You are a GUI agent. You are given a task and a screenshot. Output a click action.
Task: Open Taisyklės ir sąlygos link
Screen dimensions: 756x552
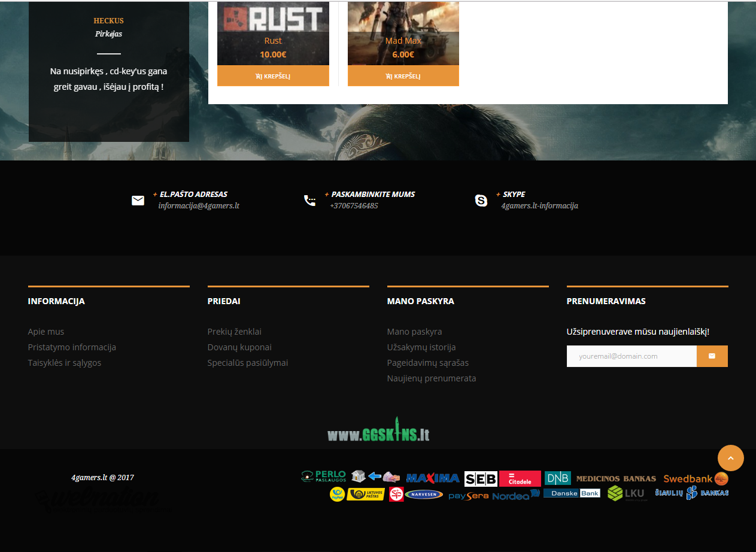65,363
